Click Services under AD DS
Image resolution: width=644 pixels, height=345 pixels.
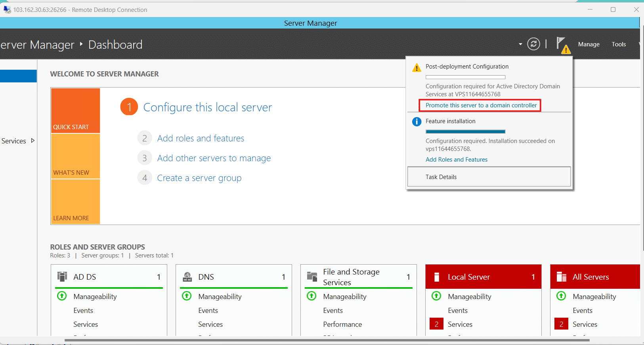tap(86, 324)
